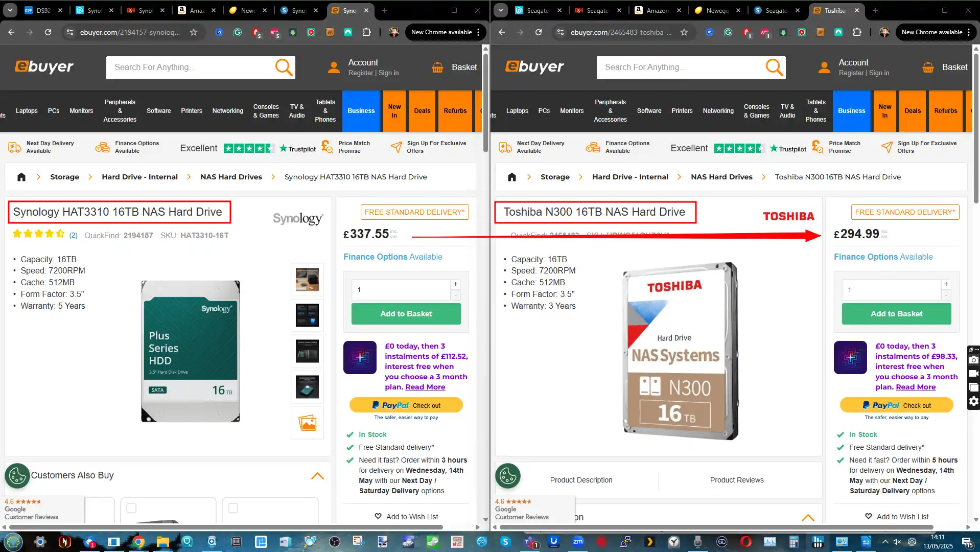The width and height of the screenshot is (980, 552).
Task: Click the Account user icon in right window
Action: click(824, 67)
